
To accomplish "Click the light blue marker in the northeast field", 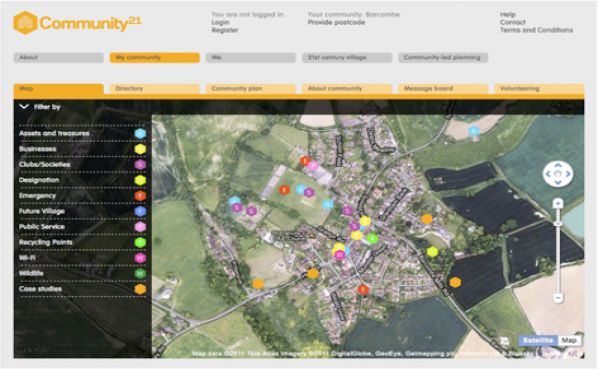I will pos(474,132).
